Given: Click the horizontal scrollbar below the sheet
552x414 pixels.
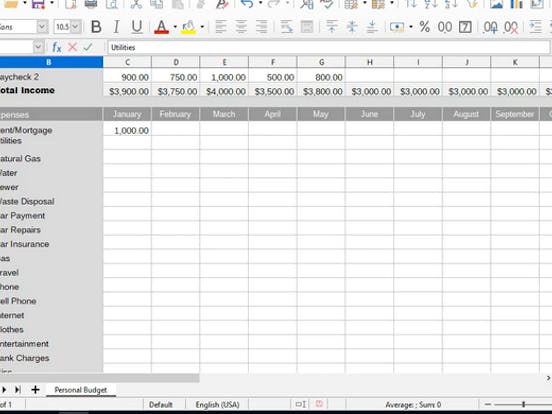Looking at the screenshot, I should [x=100, y=378].
